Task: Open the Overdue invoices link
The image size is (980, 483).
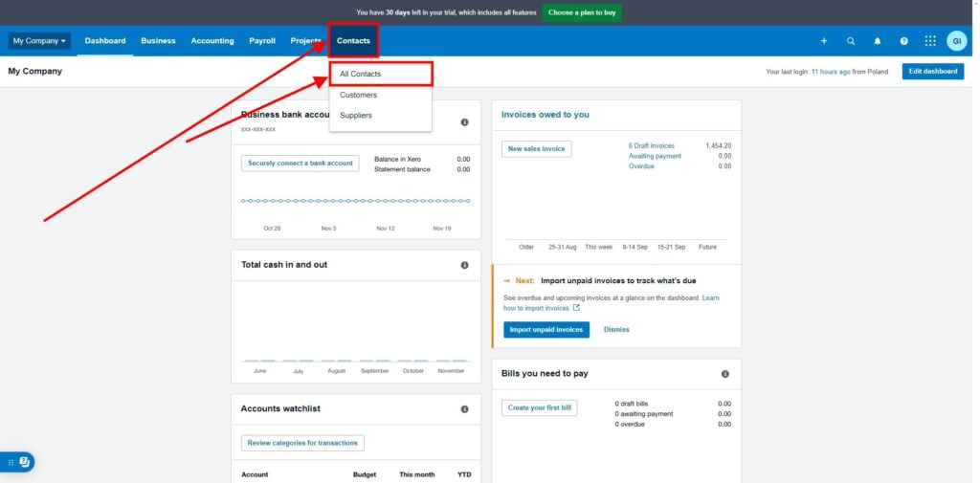Action: click(x=641, y=166)
